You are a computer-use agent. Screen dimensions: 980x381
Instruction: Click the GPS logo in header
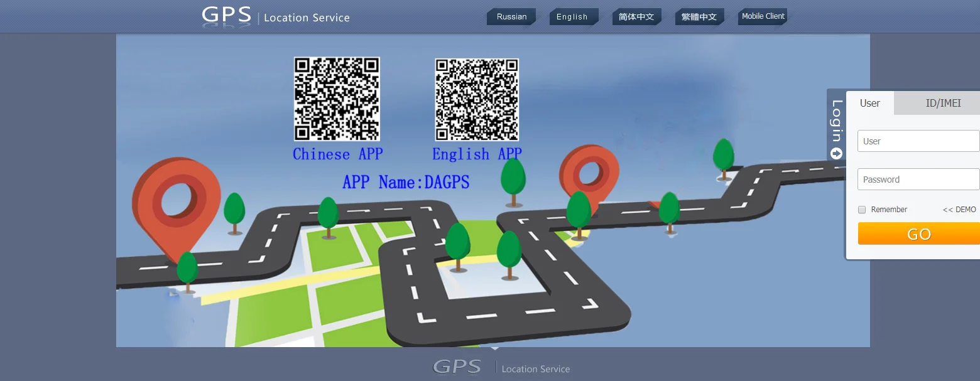tap(227, 16)
